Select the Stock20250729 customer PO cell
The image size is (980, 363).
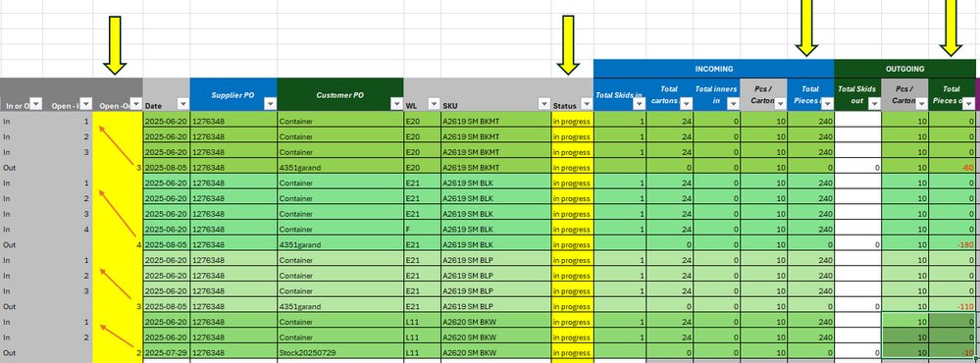coord(340,353)
